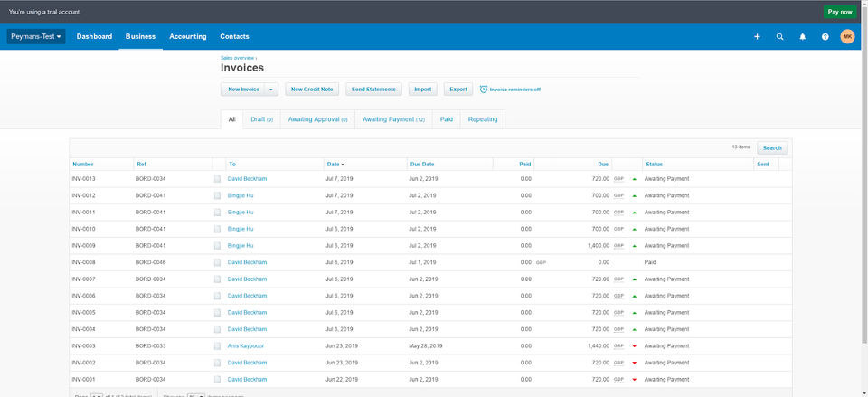The image size is (868, 397).
Task: Click document icon for INV-0003
Action: tap(218, 346)
